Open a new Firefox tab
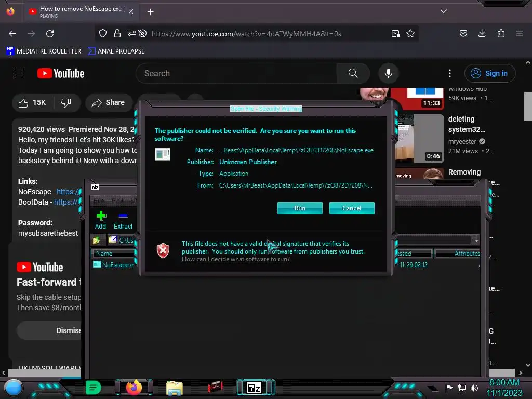Viewport: 532px width, 399px height. [x=150, y=12]
